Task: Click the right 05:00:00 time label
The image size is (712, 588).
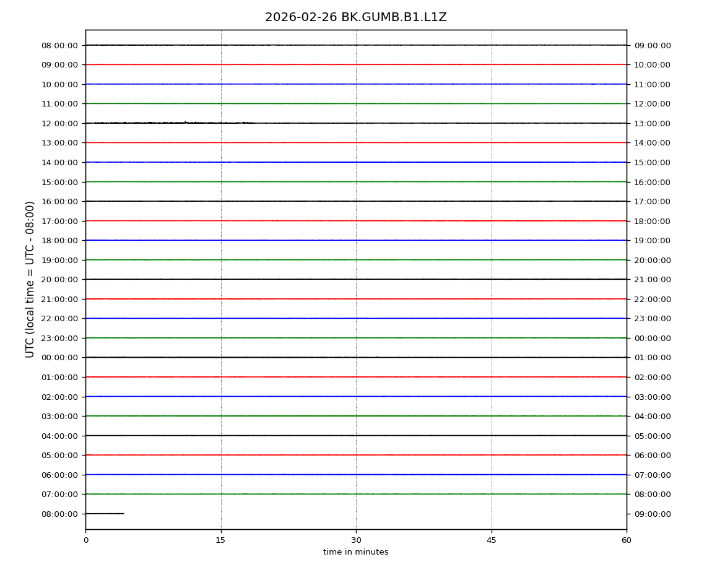Action: coord(652,436)
